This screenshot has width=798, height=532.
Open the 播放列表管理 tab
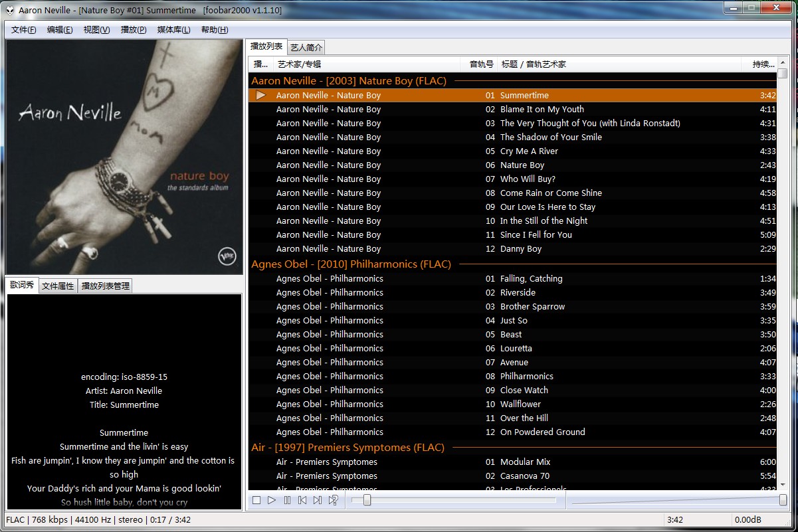click(x=105, y=286)
